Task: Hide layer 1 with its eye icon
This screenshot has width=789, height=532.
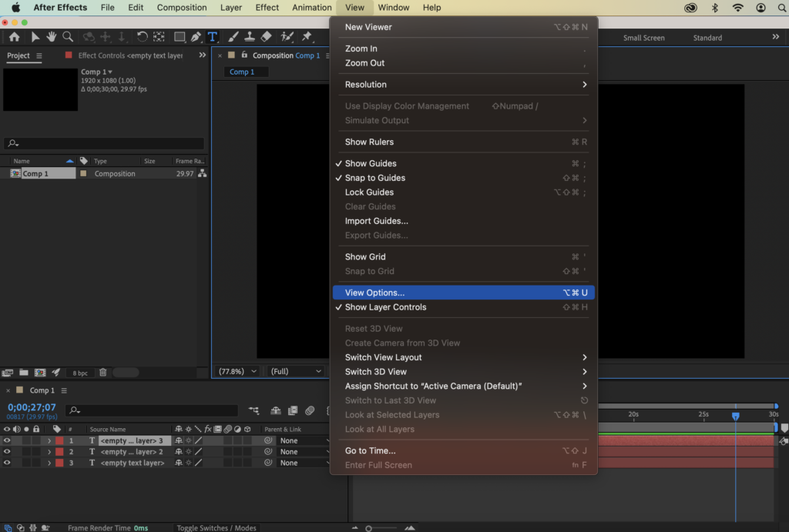Action: coord(6,440)
